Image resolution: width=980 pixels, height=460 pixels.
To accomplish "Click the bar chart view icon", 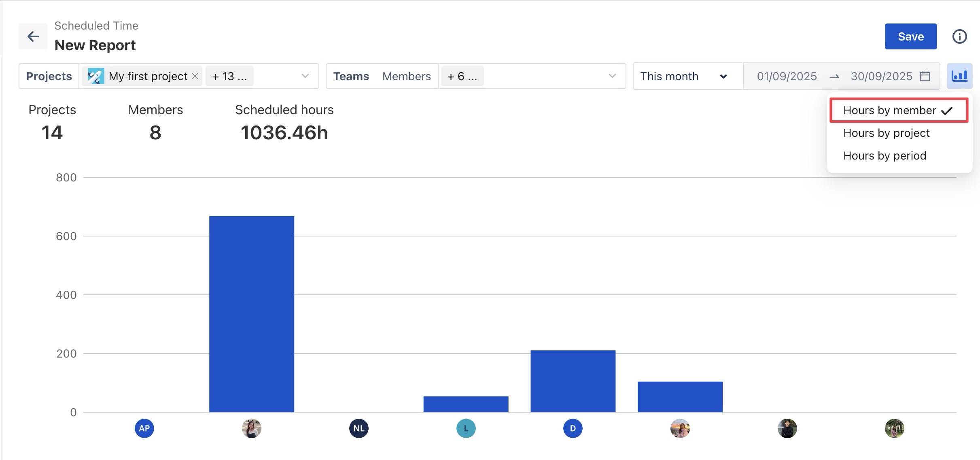I will point(959,76).
